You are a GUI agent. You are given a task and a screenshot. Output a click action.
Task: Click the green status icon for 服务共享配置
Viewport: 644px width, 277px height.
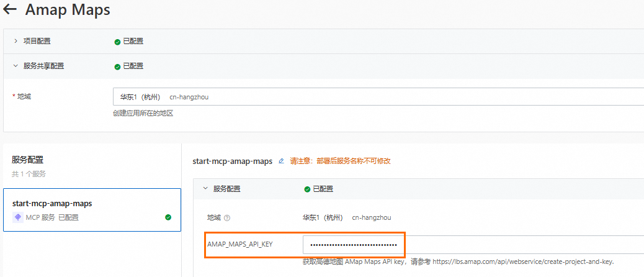[117, 66]
